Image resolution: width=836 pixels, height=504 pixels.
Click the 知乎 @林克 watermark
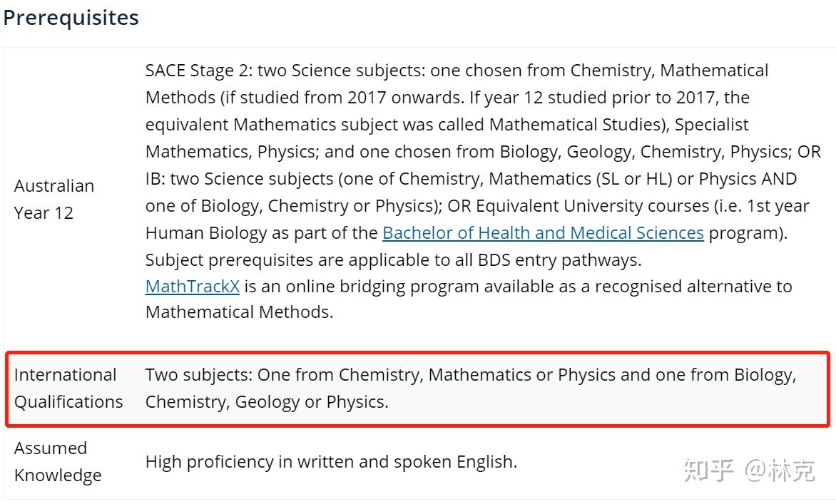(748, 470)
